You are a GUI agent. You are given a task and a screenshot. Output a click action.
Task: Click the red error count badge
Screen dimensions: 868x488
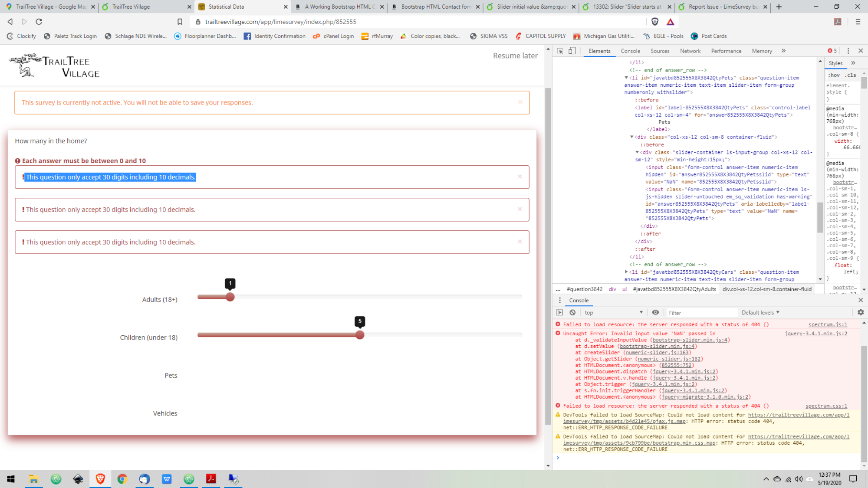832,51
